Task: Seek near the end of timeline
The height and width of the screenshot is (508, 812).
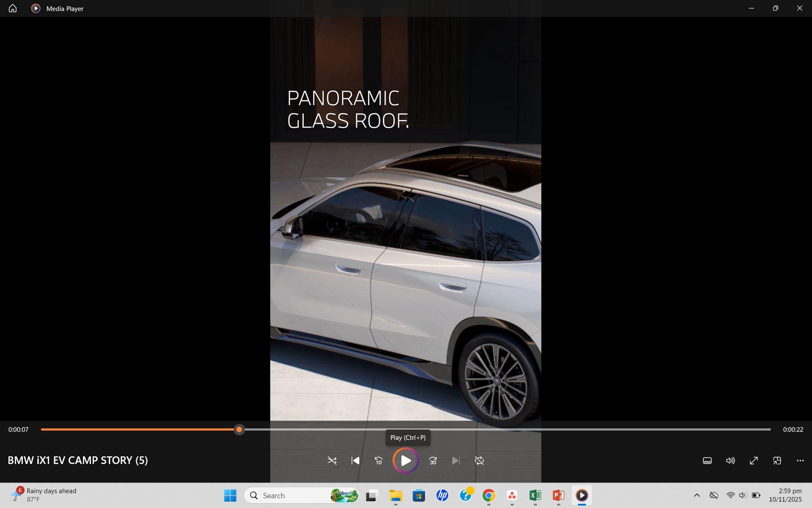Action: tap(757, 430)
